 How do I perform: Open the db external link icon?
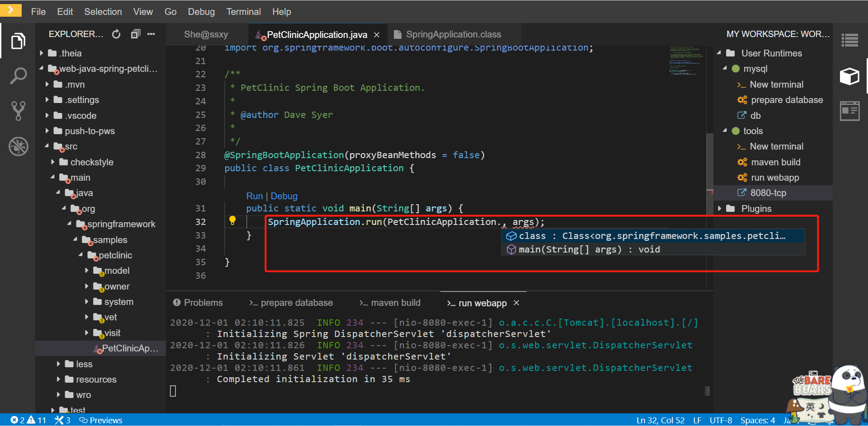click(x=742, y=115)
